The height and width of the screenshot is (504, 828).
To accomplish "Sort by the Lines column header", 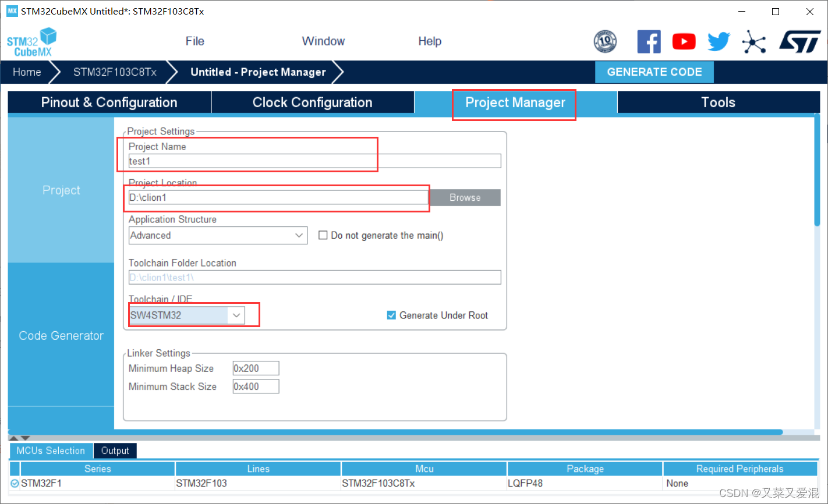I will (258, 469).
